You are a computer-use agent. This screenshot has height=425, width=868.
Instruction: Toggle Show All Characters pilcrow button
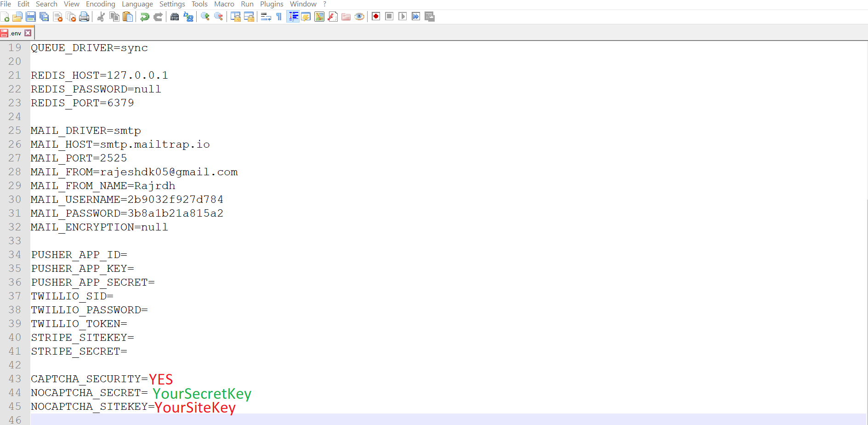(279, 17)
